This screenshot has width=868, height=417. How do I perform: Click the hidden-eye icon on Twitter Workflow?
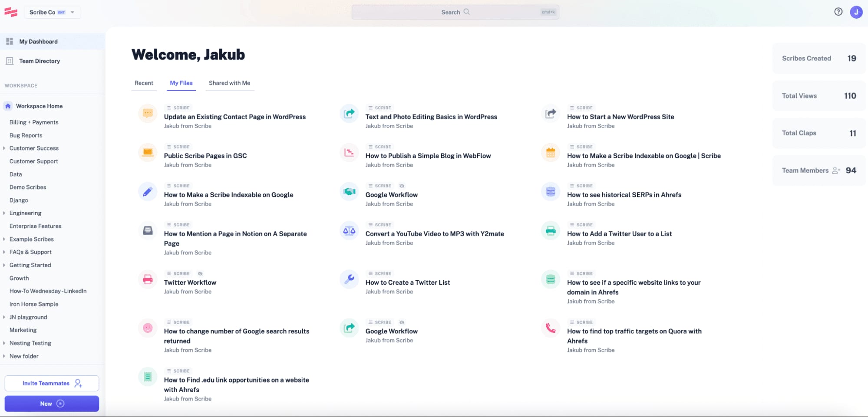click(x=200, y=274)
